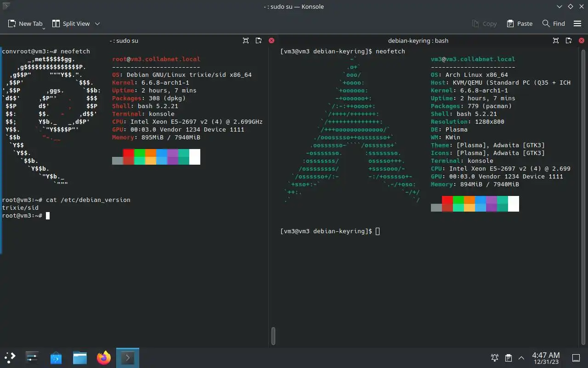Click 'Kernel: 6.6.8-arch1-1' in right pane
This screenshot has width=588, height=368.
(469, 90)
